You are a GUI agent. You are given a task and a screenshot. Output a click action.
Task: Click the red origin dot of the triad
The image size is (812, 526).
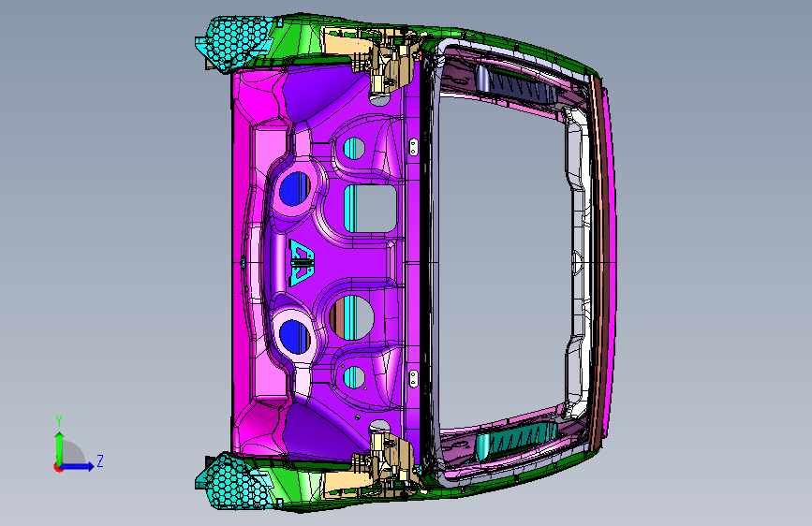[58, 467]
